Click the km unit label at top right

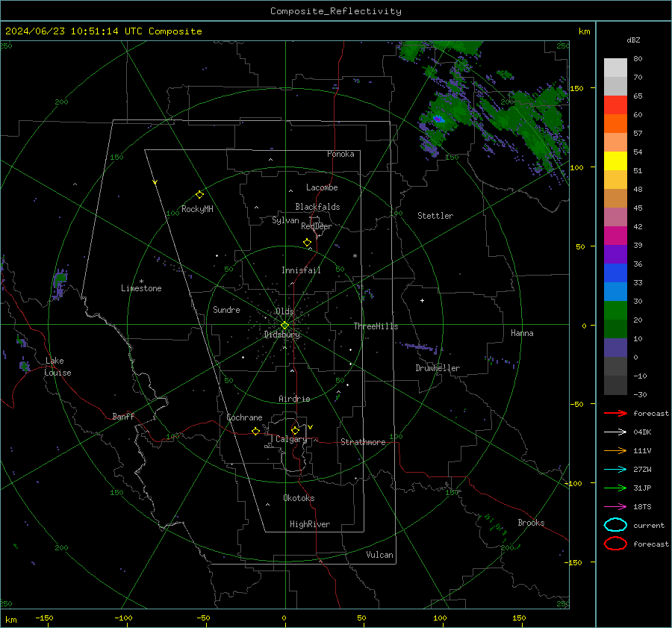pos(584,31)
